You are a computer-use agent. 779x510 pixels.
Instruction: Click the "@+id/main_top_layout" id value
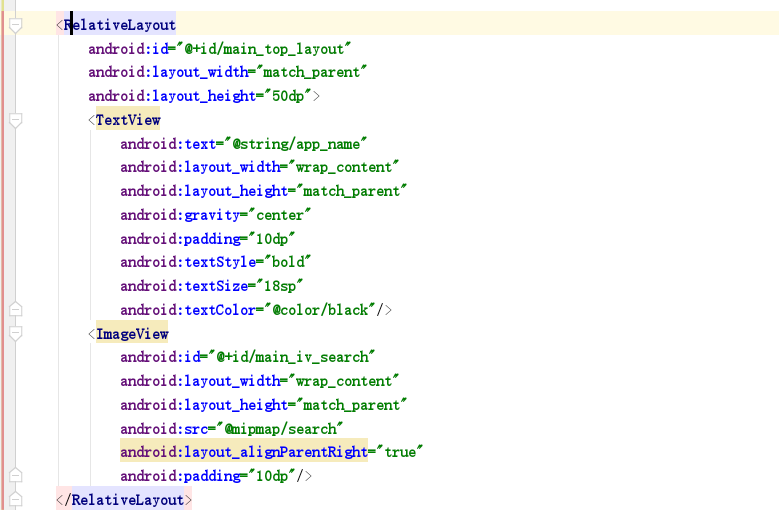click(x=263, y=49)
